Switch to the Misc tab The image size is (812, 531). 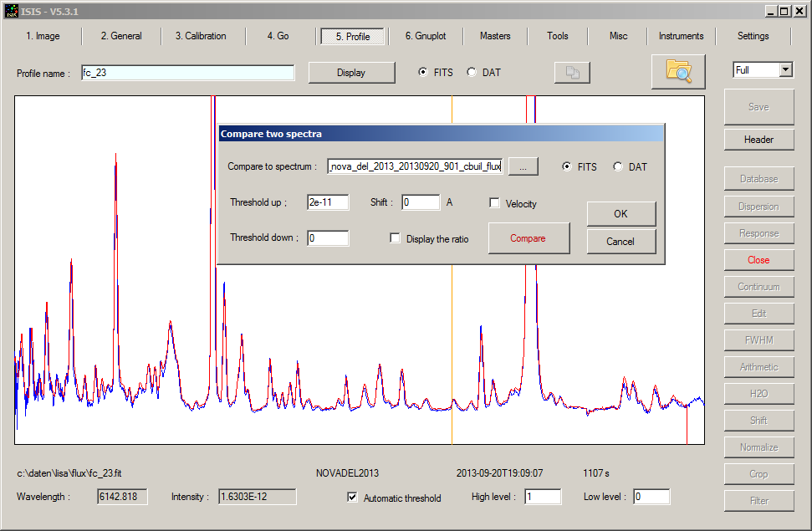tap(618, 36)
